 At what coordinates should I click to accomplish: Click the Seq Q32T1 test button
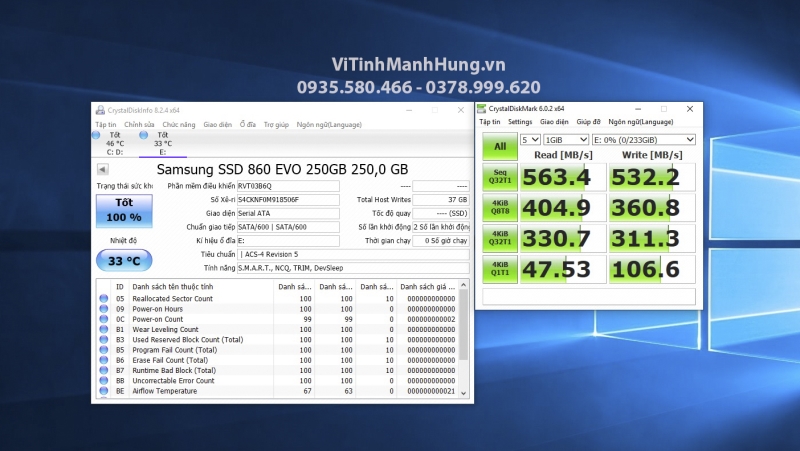[500, 177]
